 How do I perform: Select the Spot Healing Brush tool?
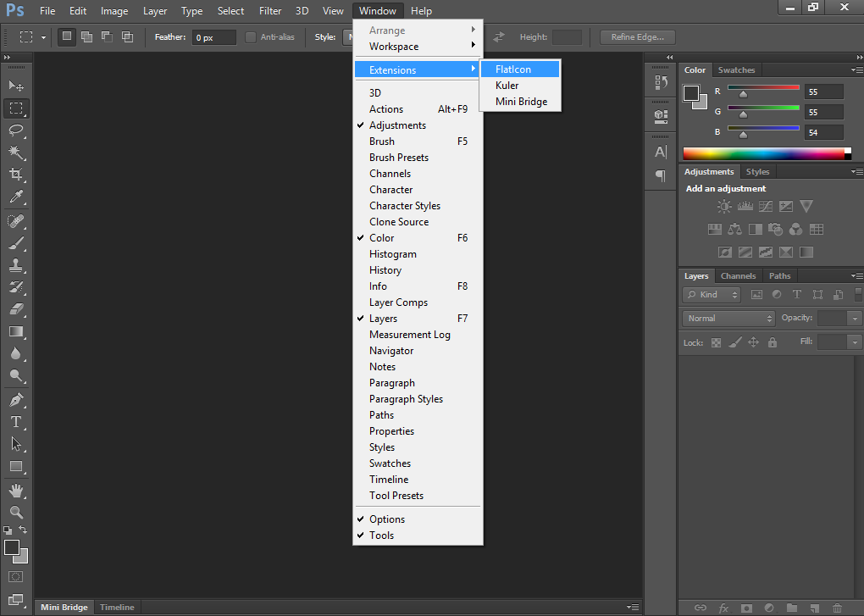point(16,221)
